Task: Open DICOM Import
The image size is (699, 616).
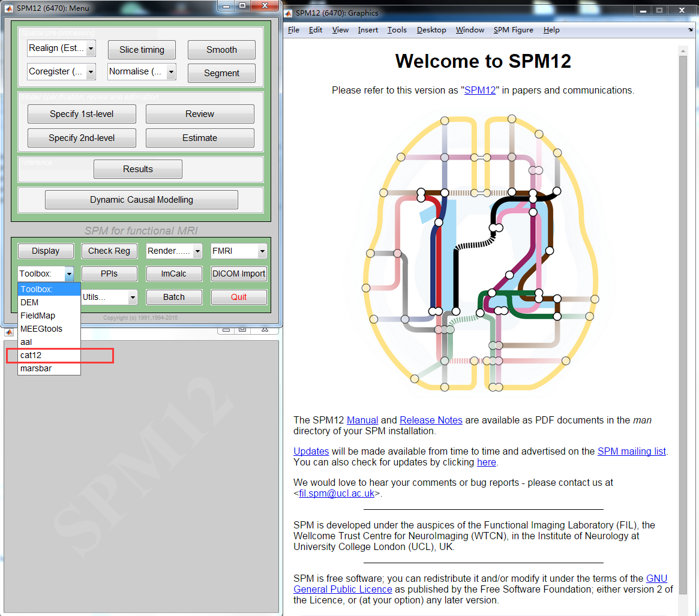Action: 239,274
